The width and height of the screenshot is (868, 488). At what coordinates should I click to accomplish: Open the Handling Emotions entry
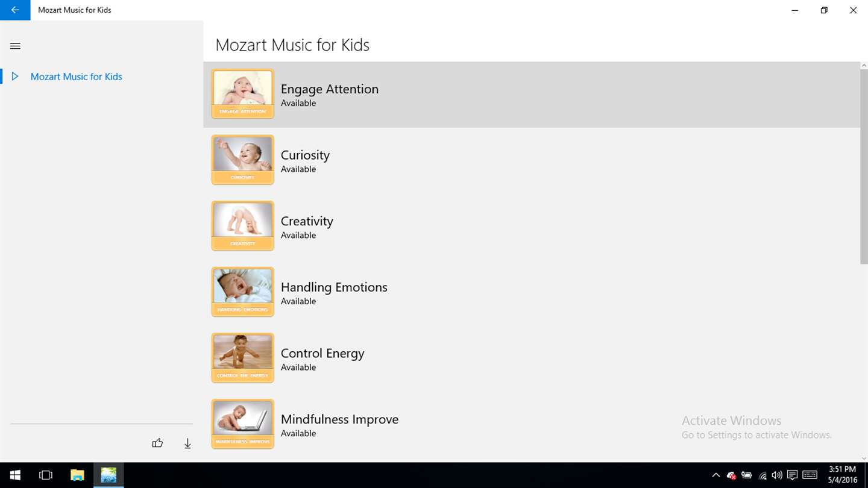pyautogui.click(x=532, y=292)
